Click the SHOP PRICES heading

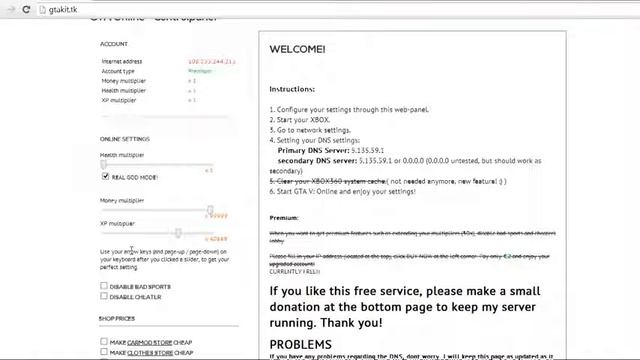pyautogui.click(x=117, y=318)
